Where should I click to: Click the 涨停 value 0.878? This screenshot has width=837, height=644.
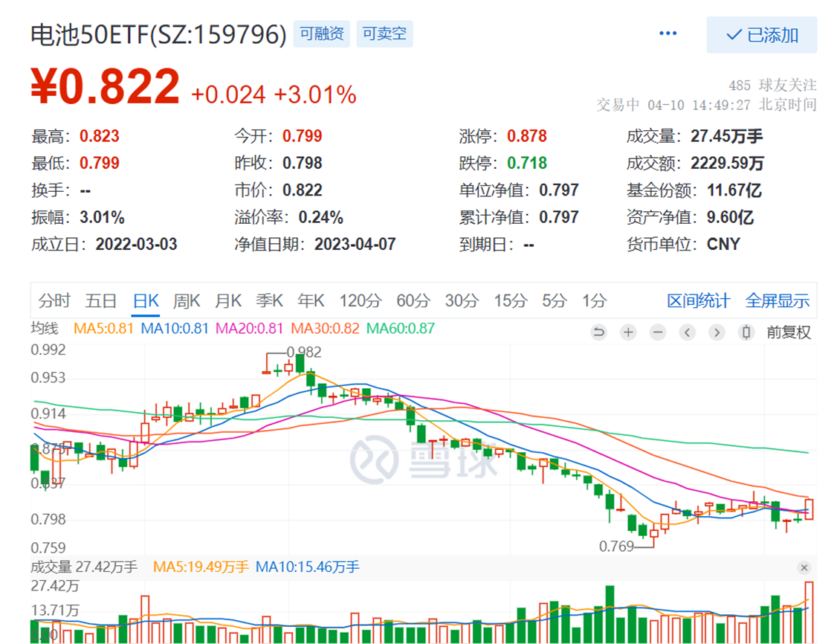(527, 136)
